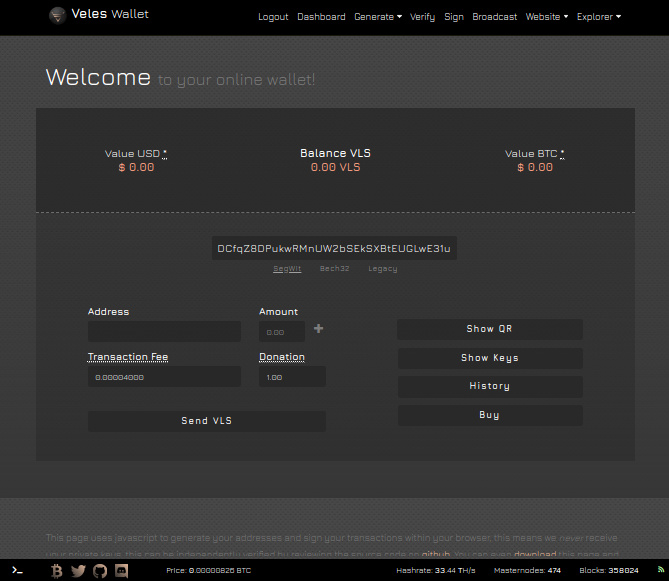Add another recipient with plus icon
Viewport: 669px width, 581px height.
(318, 328)
